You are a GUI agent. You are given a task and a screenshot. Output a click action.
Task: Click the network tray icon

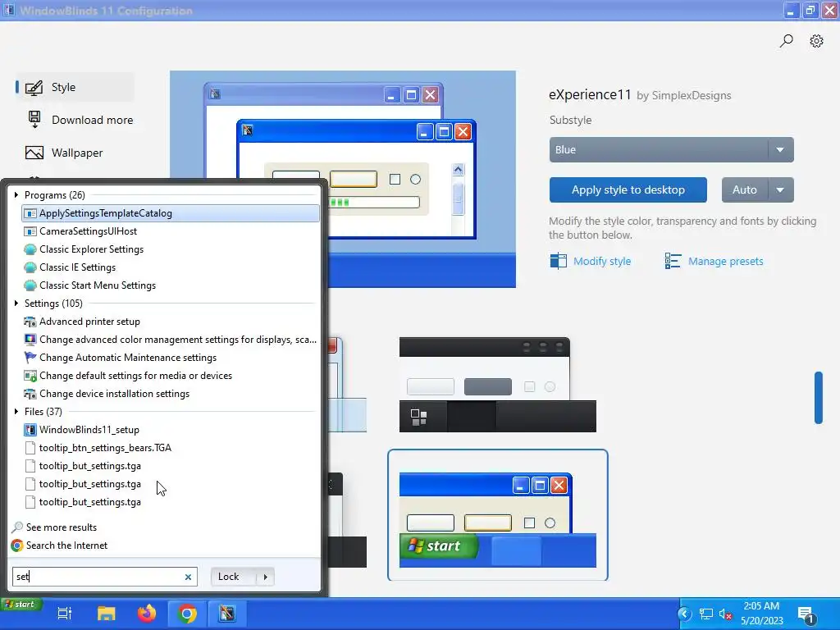pyautogui.click(x=706, y=614)
